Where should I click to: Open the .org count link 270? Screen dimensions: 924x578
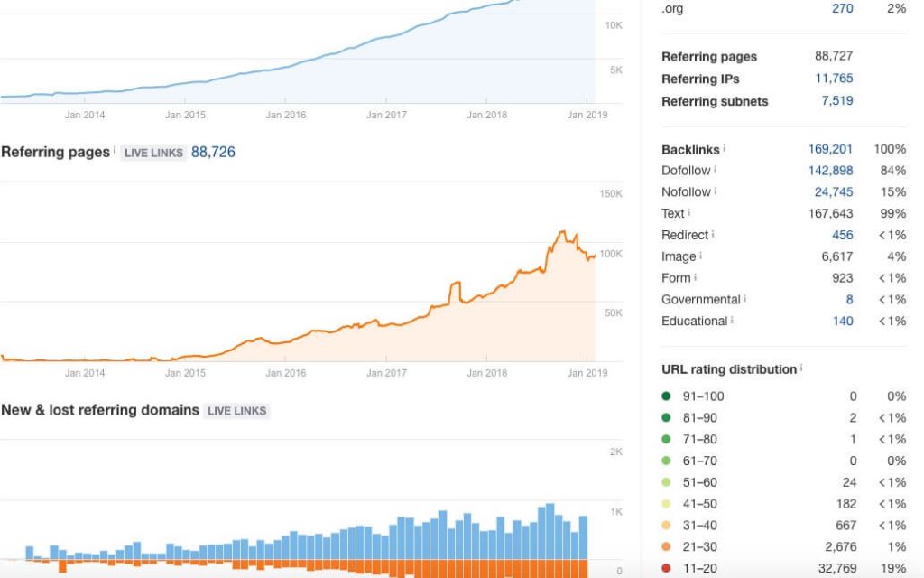point(842,8)
